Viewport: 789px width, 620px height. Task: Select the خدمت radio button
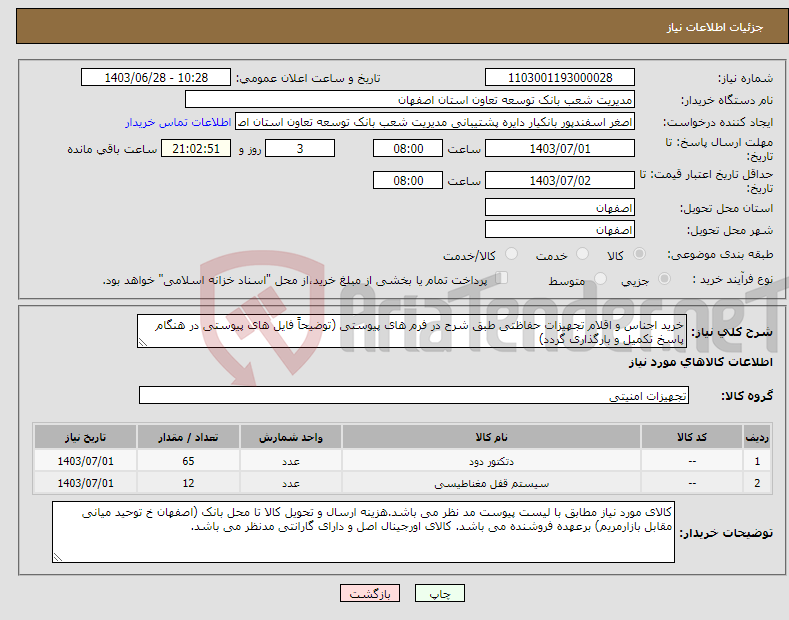582,254
